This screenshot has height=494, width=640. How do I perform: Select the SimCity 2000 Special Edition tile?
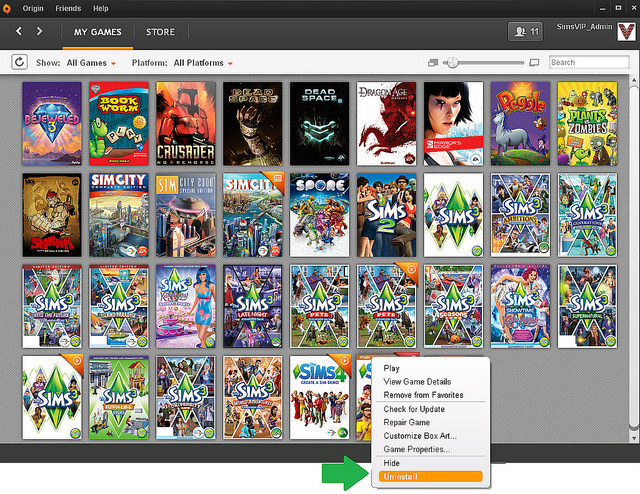(x=186, y=215)
